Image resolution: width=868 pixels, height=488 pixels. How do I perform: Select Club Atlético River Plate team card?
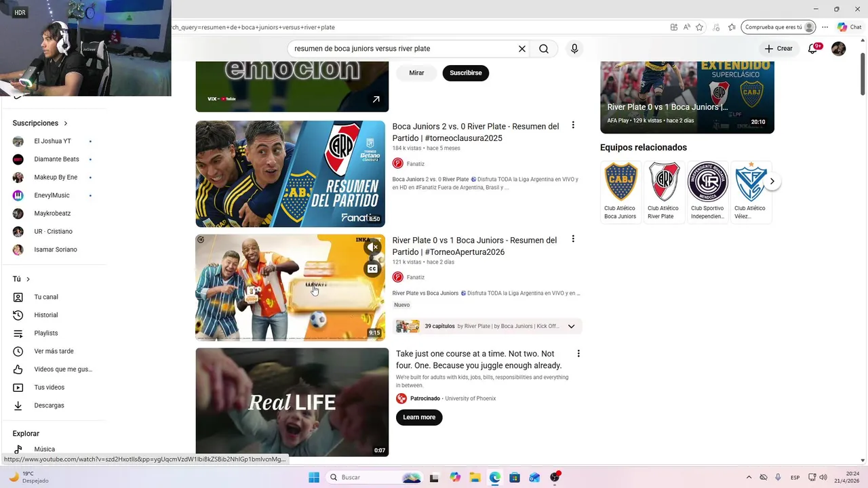(663, 192)
